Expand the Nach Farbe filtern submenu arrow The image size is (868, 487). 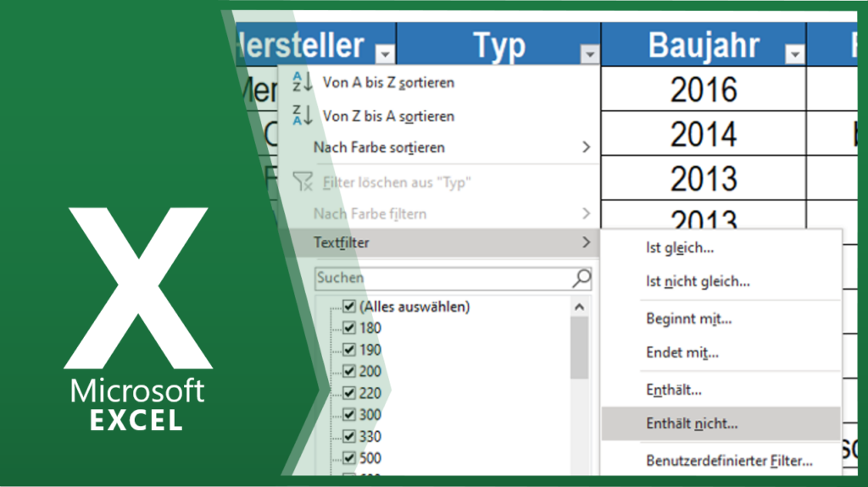tap(587, 213)
